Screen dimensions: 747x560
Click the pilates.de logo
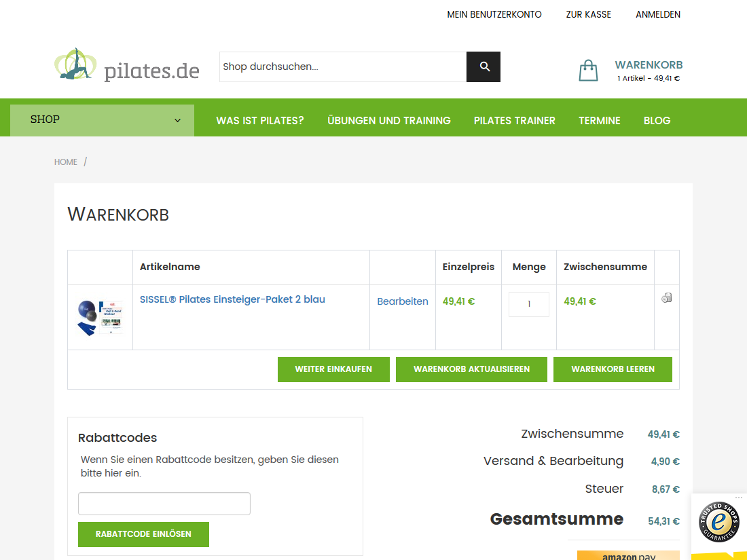[x=127, y=66]
